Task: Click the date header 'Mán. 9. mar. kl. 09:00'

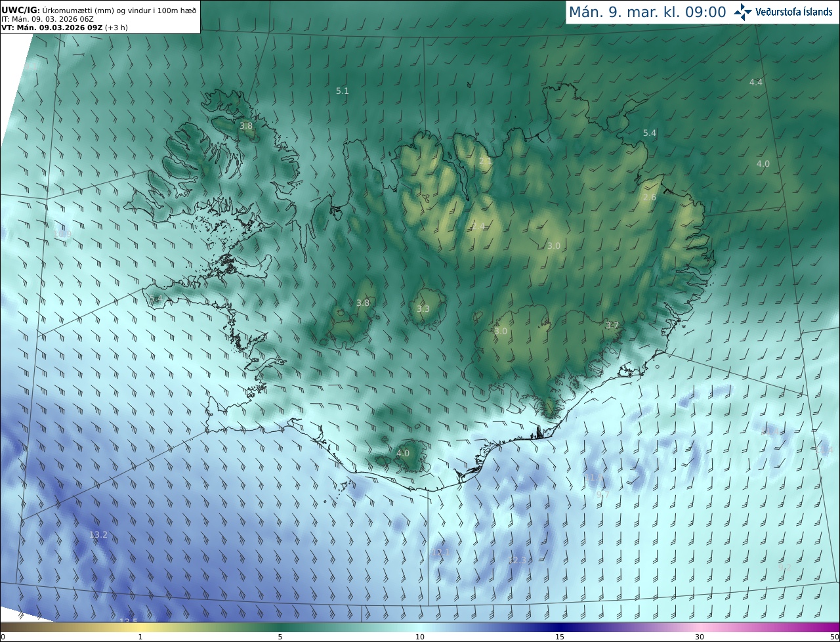Action: [647, 12]
